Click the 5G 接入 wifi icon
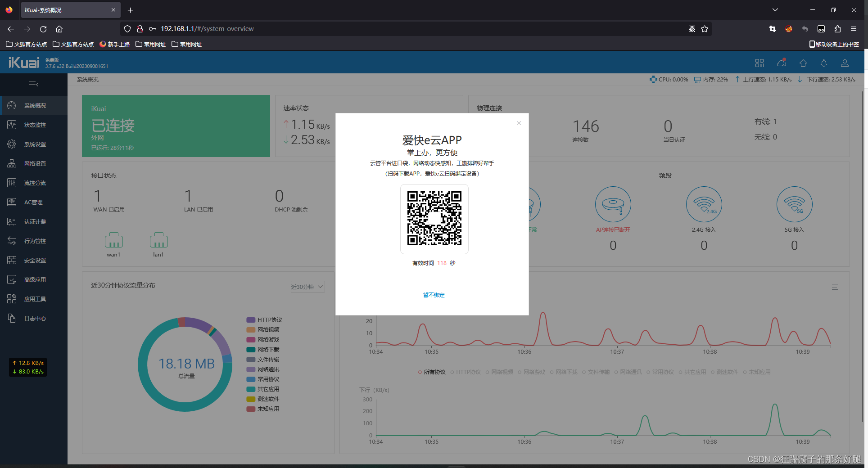This screenshot has width=868, height=468. (x=795, y=204)
